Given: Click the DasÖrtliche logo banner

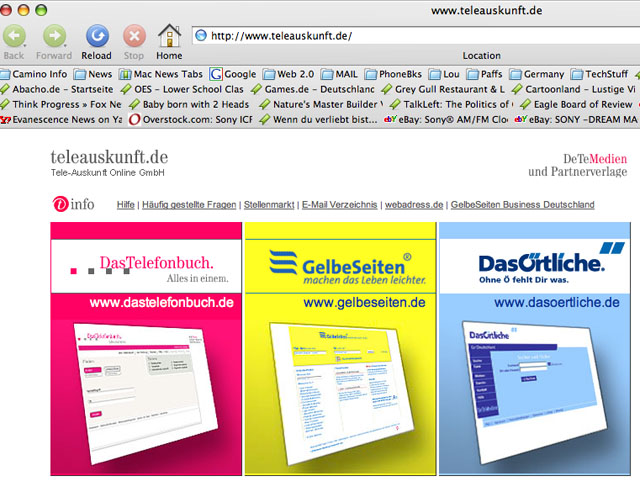Looking at the screenshot, I should point(535,266).
